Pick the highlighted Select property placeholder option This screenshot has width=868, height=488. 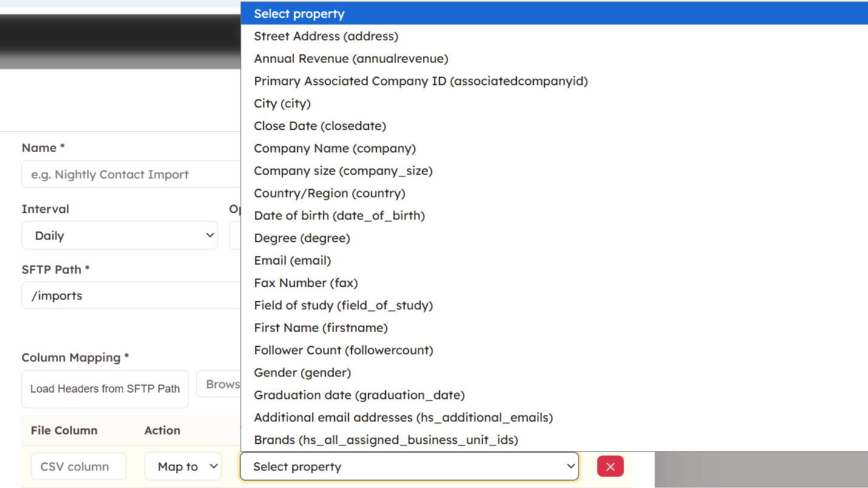coord(554,13)
